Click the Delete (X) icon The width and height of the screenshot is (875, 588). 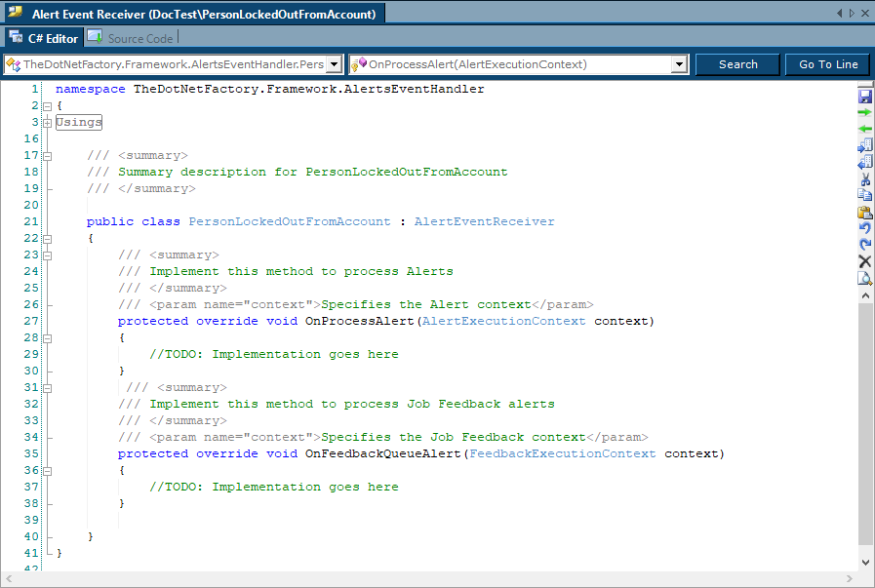pyautogui.click(x=864, y=260)
